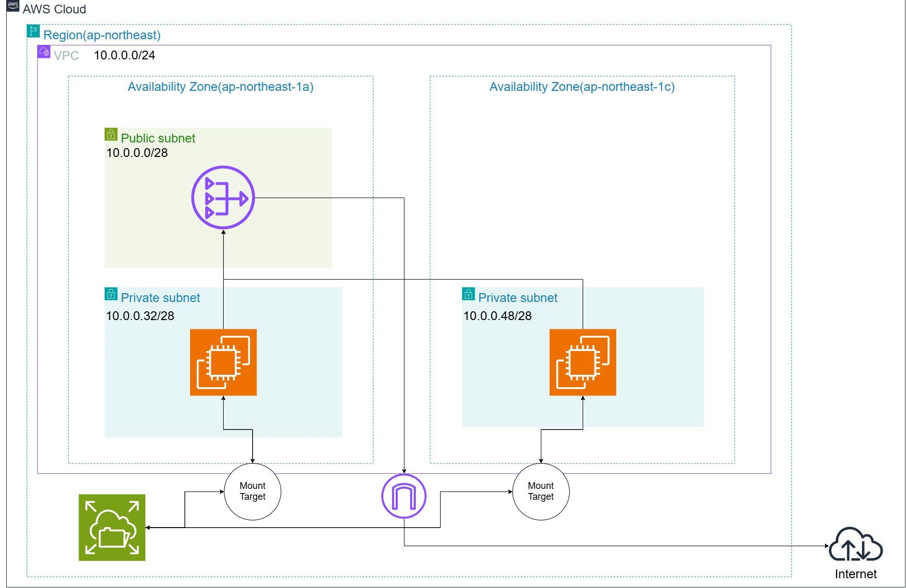Click the AWS Cloud logo icon
906x588 pixels.
(13, 6)
